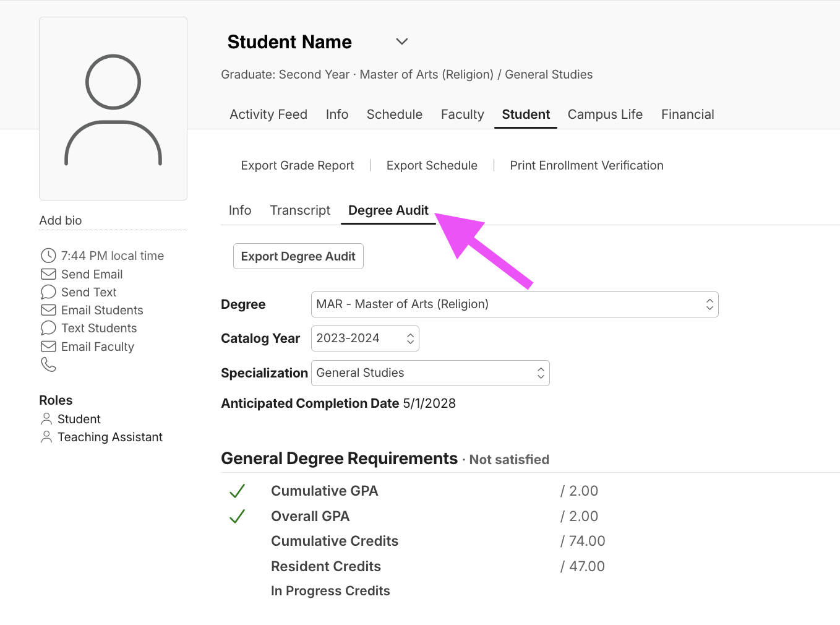Click the Send Email link
The image size is (840, 625).
pyautogui.click(x=92, y=274)
